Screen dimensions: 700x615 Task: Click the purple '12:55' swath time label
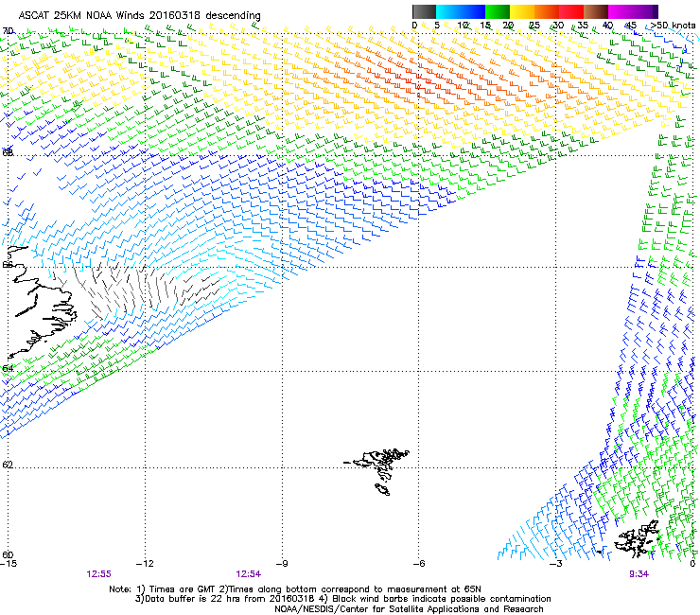98,574
